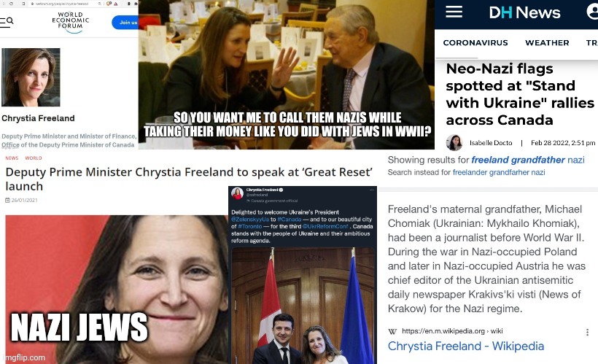Open the browser extensions puzzle icon

[x=136, y=4]
